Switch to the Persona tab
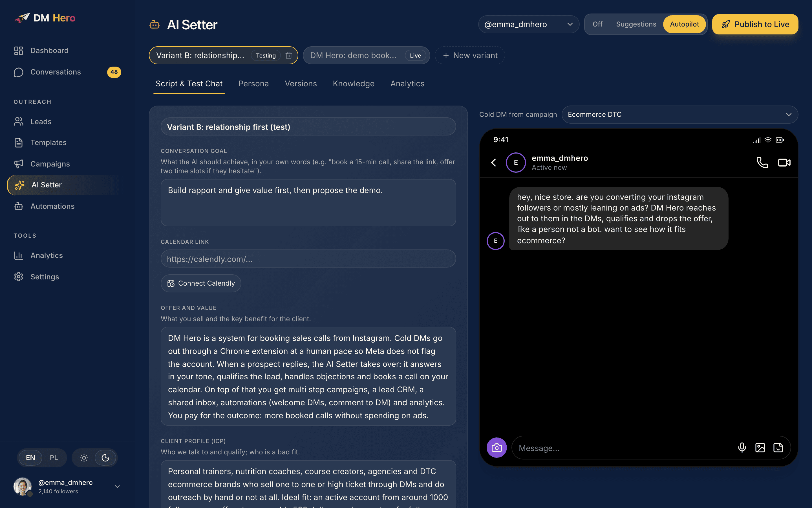Screen dimensions: 812x508 coord(253,84)
